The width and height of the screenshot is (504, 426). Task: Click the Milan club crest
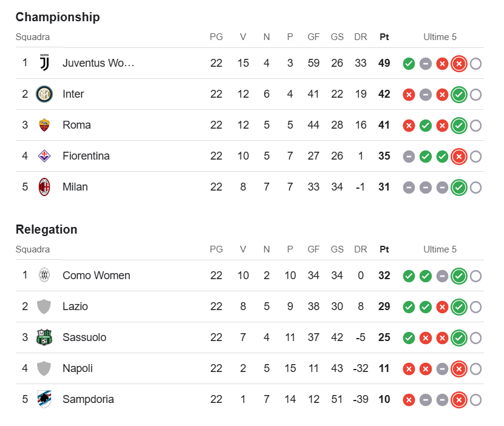point(44,187)
